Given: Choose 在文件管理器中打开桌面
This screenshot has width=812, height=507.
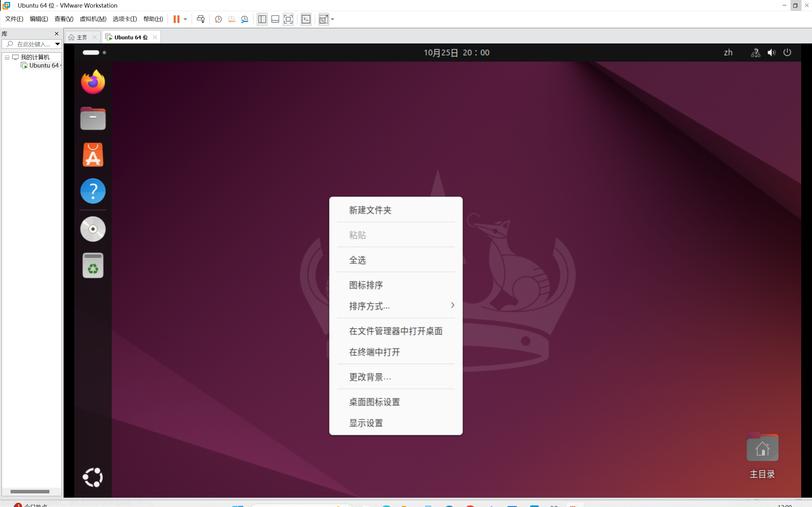Looking at the screenshot, I should pyautogui.click(x=396, y=331).
